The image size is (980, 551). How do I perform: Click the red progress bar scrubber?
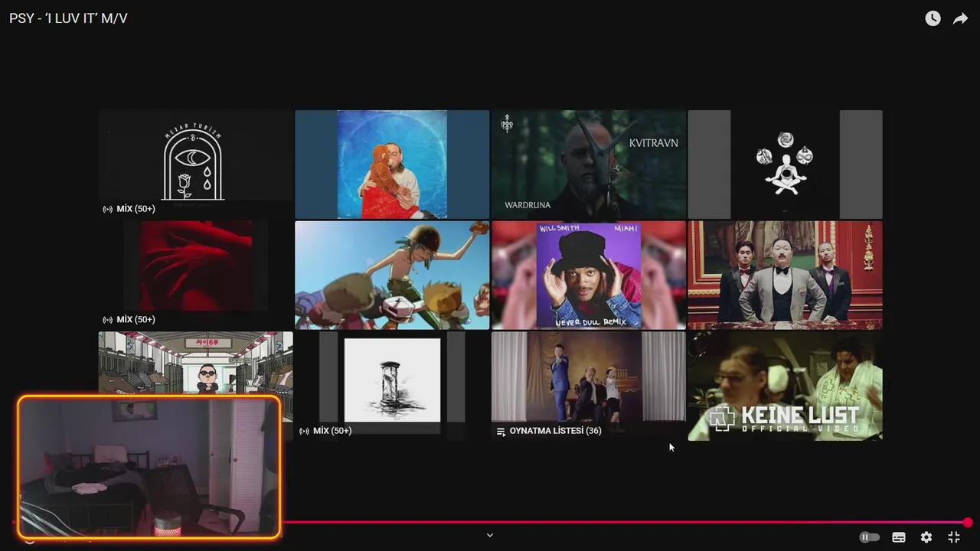click(968, 523)
